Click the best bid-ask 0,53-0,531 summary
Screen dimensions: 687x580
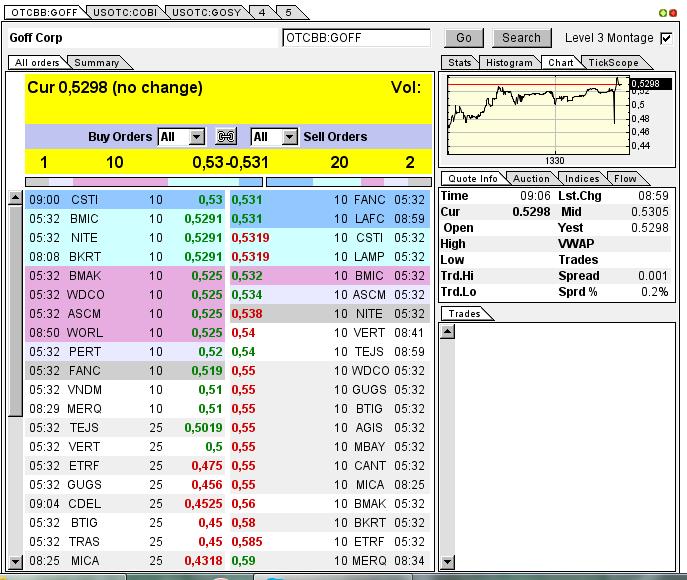pos(230,163)
